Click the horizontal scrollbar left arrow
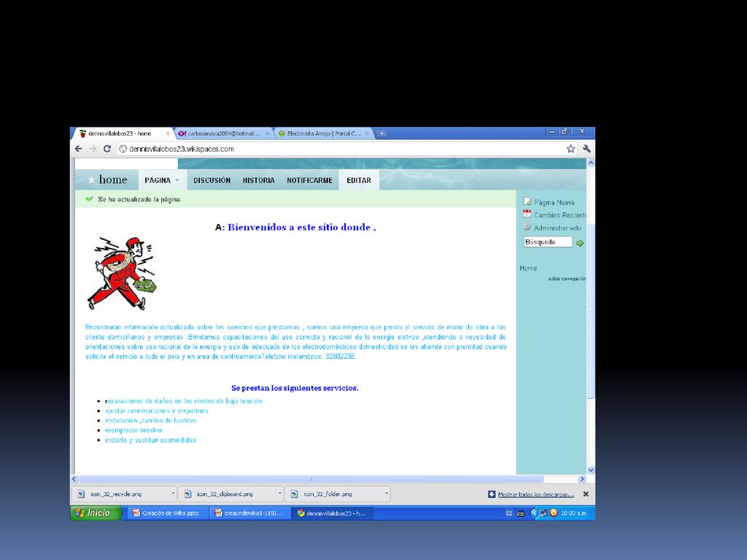 (74, 479)
